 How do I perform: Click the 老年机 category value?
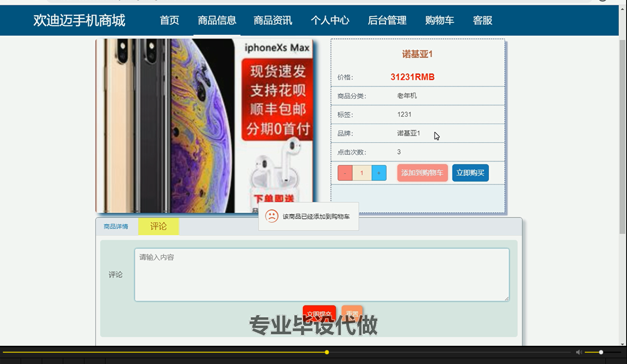click(x=407, y=96)
